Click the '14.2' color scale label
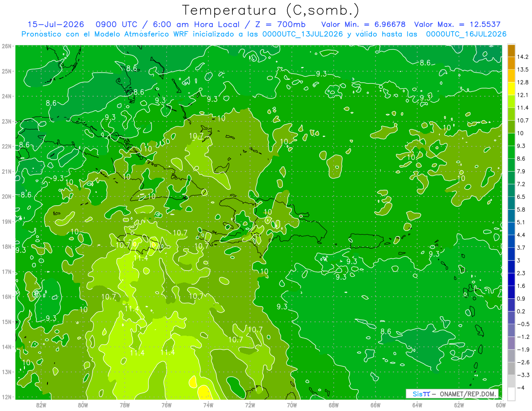 click(x=523, y=57)
